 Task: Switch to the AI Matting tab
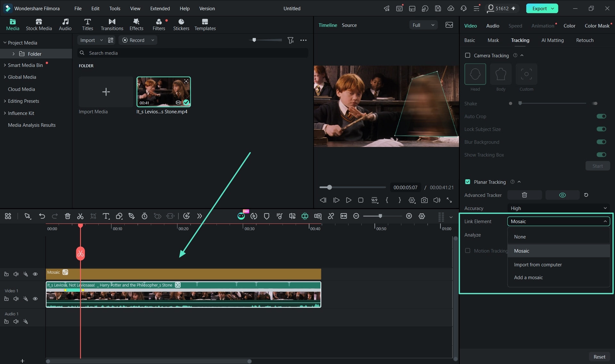[552, 40]
